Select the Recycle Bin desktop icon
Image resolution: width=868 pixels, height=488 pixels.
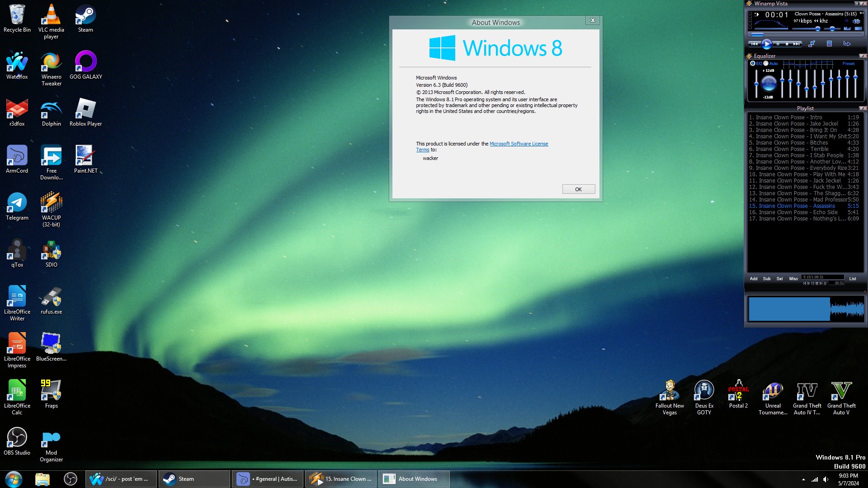pos(17,19)
